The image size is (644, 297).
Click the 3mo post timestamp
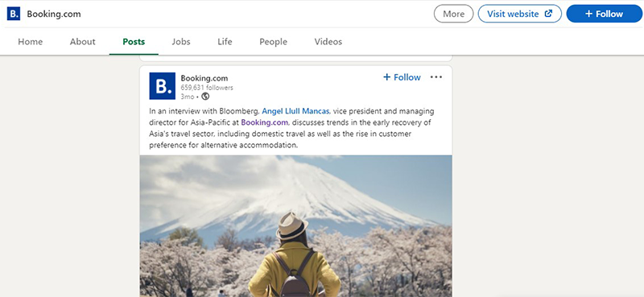pyautogui.click(x=188, y=97)
